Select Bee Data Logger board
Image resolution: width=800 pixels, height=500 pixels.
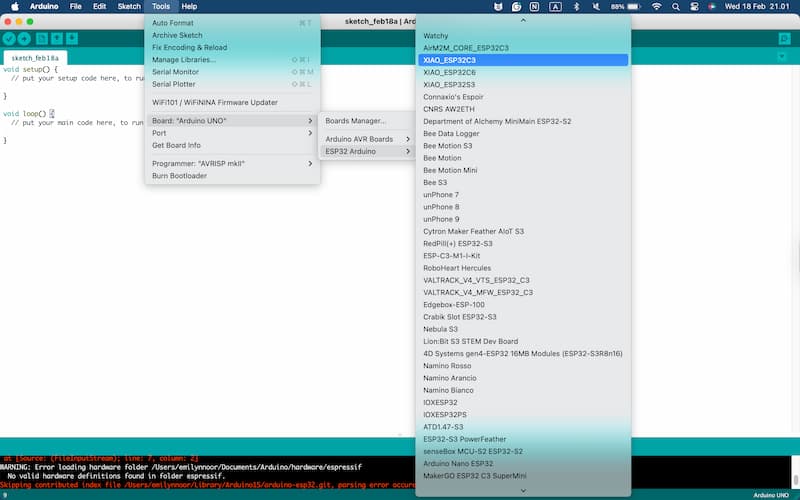[523, 134]
